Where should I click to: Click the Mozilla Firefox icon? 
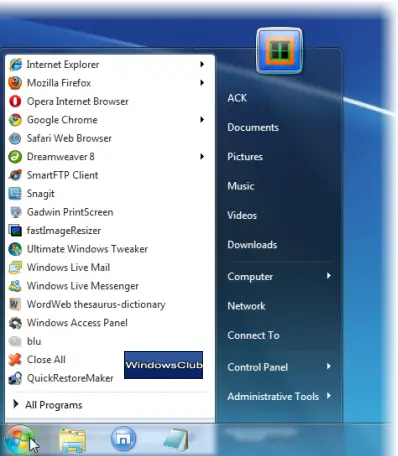click(x=15, y=83)
